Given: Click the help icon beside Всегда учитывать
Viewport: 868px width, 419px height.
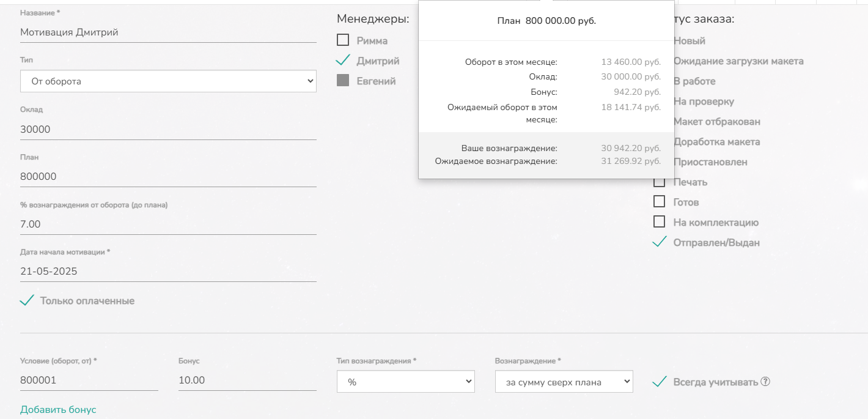Looking at the screenshot, I should pyautogui.click(x=765, y=382).
